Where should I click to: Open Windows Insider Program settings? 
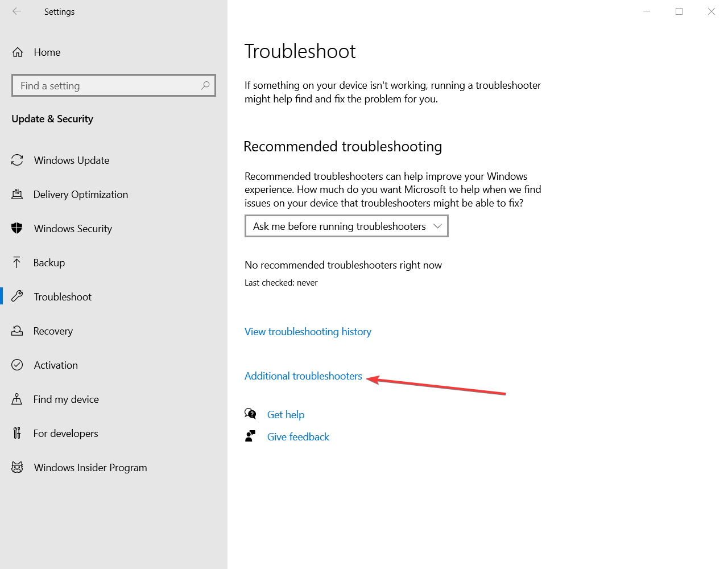(114, 468)
